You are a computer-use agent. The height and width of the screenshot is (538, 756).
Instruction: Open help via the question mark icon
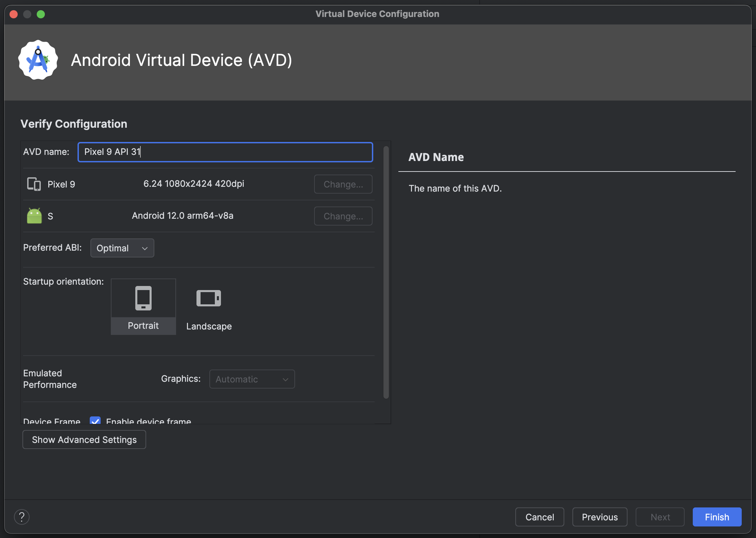22,517
